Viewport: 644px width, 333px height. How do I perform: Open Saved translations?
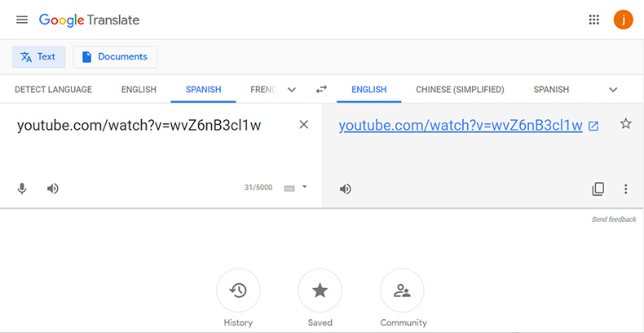320,291
